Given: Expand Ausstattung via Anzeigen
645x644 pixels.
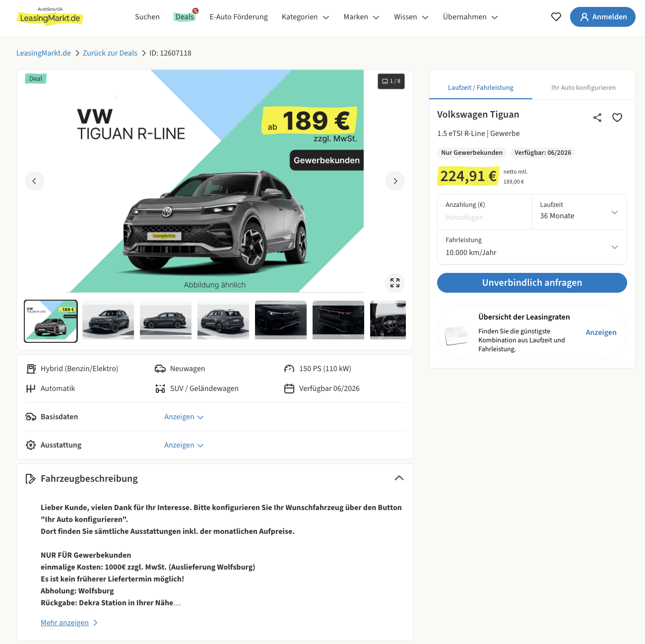Looking at the screenshot, I should click(184, 445).
